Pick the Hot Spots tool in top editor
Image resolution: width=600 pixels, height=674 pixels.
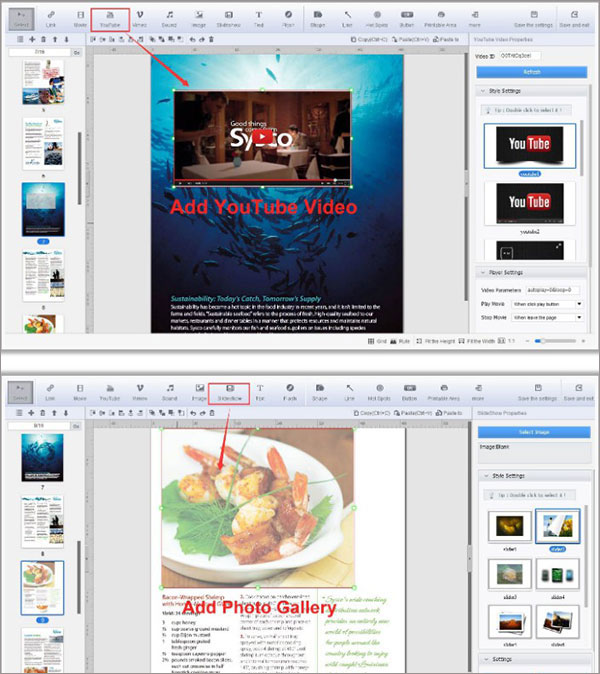coord(377,19)
